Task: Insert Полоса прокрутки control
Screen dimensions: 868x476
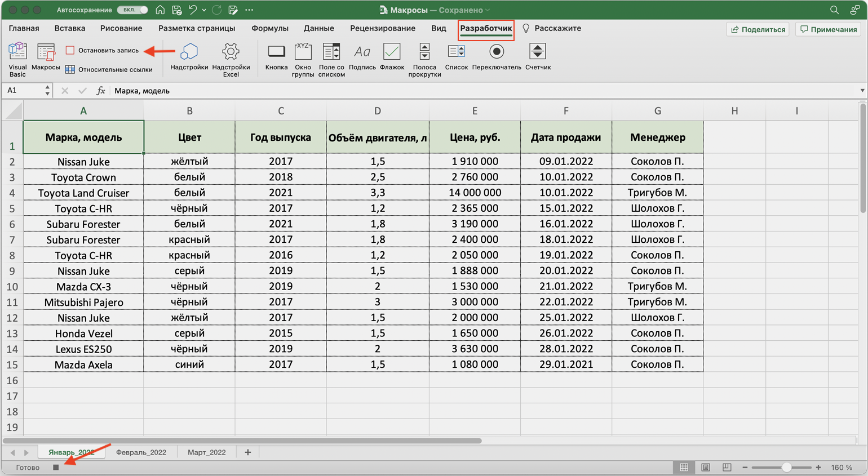Action: tap(424, 59)
